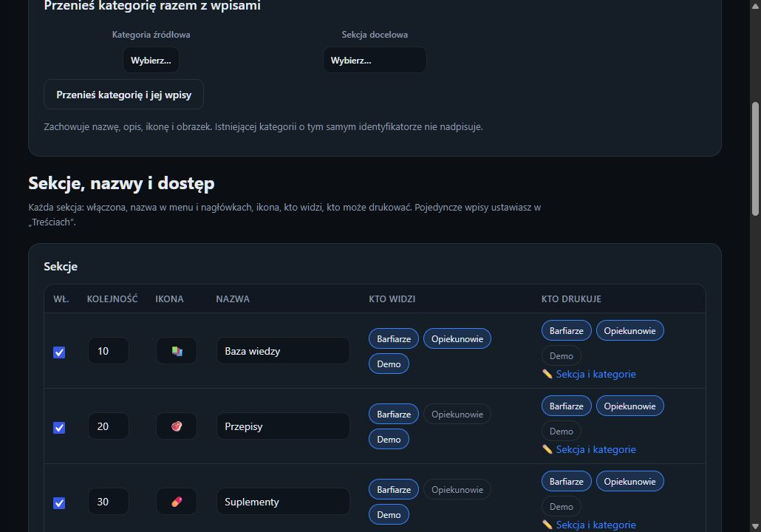
Task: Enable Opiekunowie visibility for Przepisy
Action: (x=457, y=414)
